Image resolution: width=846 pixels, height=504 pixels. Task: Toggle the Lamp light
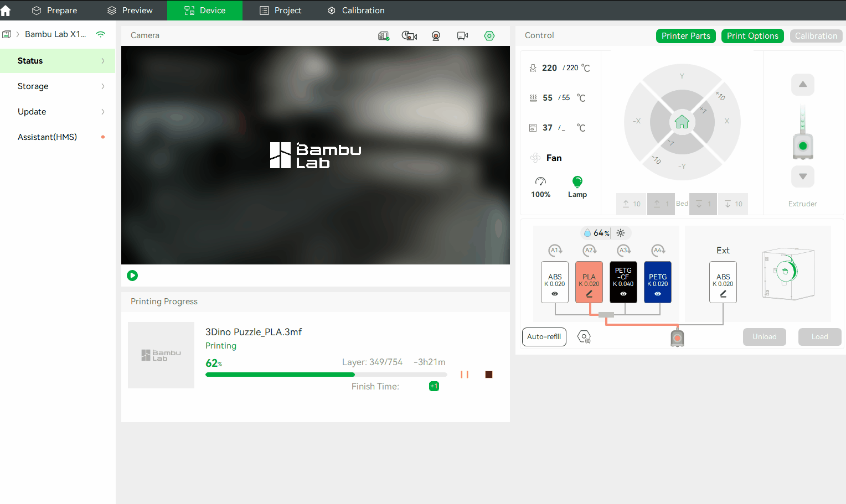[x=577, y=187]
